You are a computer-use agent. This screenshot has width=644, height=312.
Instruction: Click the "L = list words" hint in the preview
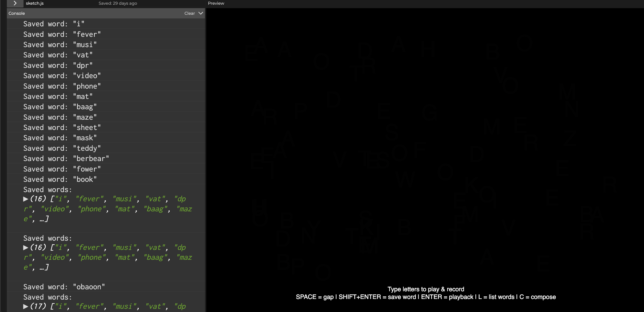496,297
